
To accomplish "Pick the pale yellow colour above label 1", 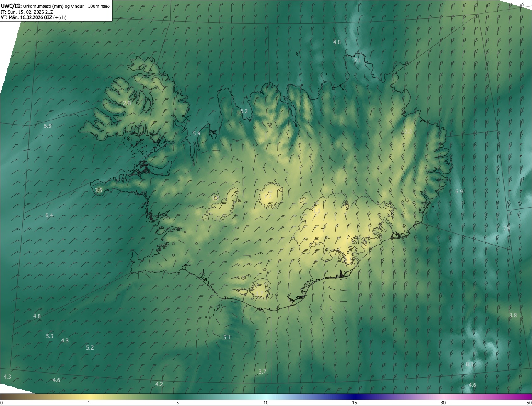I will (89, 396).
